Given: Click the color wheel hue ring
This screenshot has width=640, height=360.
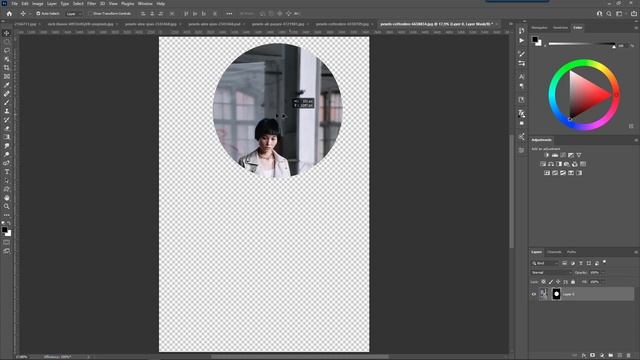Looking at the screenshot, I should point(584,63).
